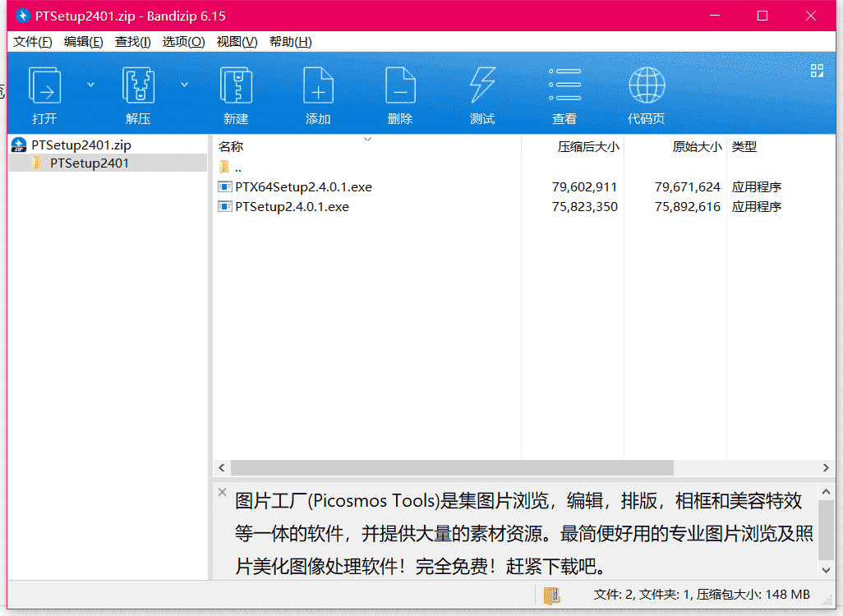The width and height of the screenshot is (843, 616).
Task: Click the status bar file count text
Action: tap(702, 595)
